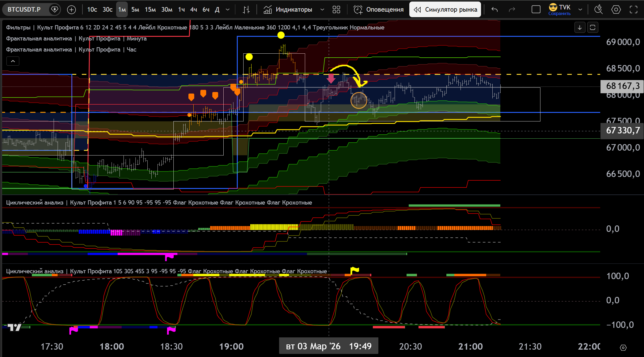644x357 pixels.
Task: Expand the TVK layout save dropdown
Action: tap(580, 10)
